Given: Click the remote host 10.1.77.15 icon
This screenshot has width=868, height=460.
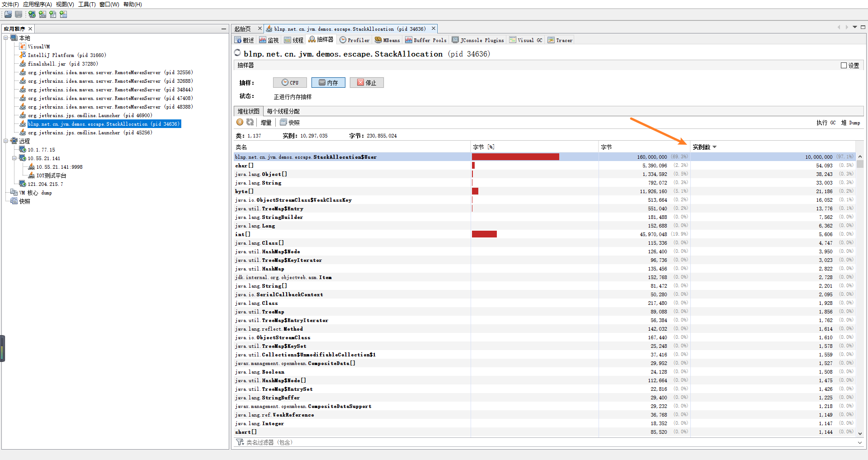Looking at the screenshot, I should coord(23,150).
